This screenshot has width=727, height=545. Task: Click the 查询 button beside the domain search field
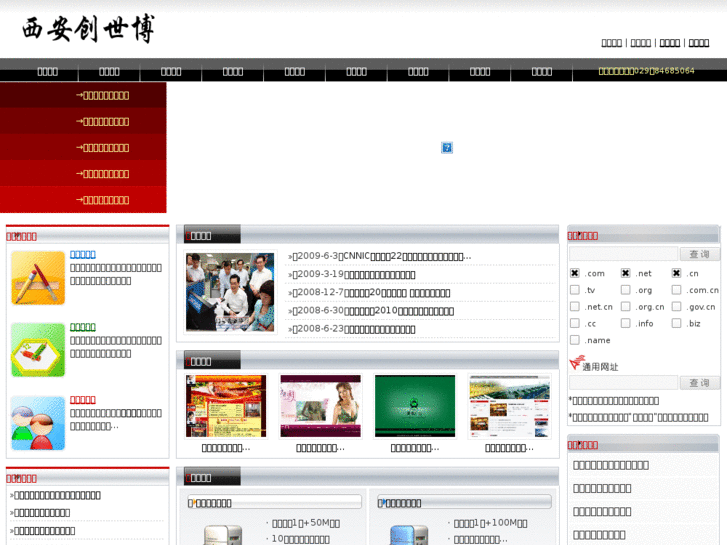pyautogui.click(x=700, y=254)
